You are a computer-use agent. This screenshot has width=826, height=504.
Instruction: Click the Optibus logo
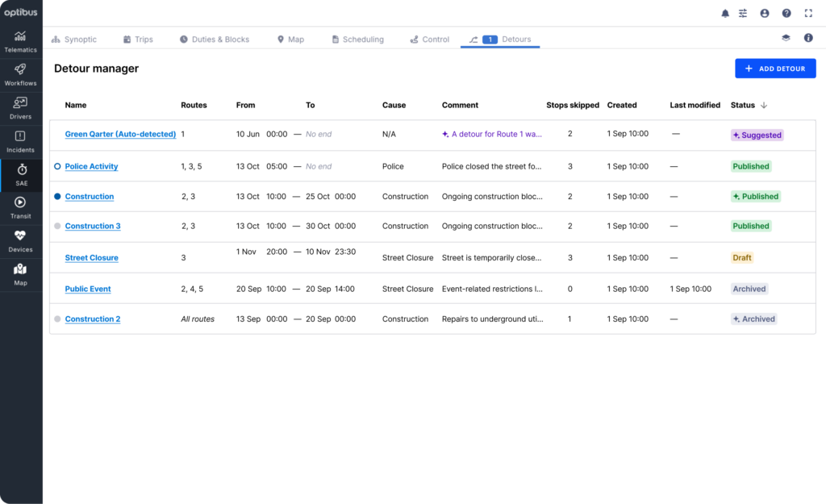[20, 12]
